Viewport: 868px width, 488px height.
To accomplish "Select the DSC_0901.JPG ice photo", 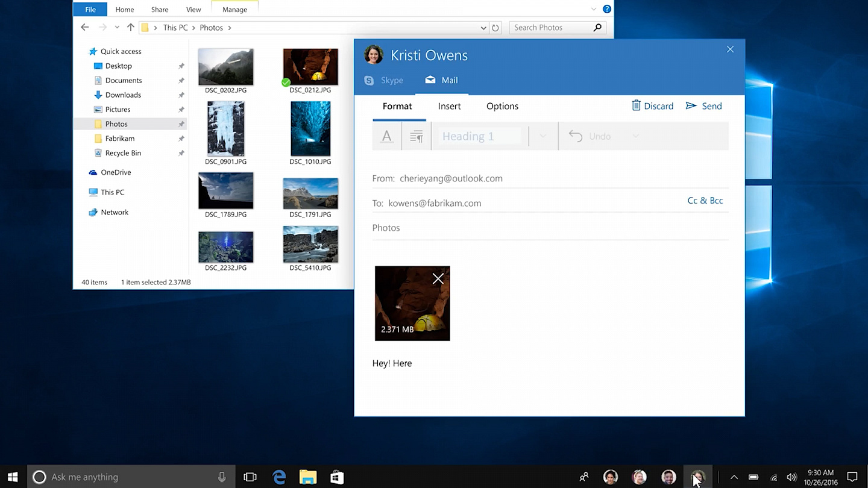I will pyautogui.click(x=225, y=129).
